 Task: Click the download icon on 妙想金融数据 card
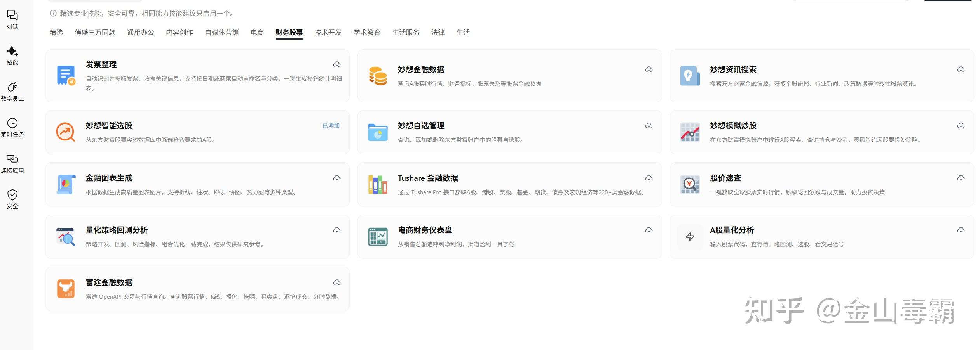649,69
